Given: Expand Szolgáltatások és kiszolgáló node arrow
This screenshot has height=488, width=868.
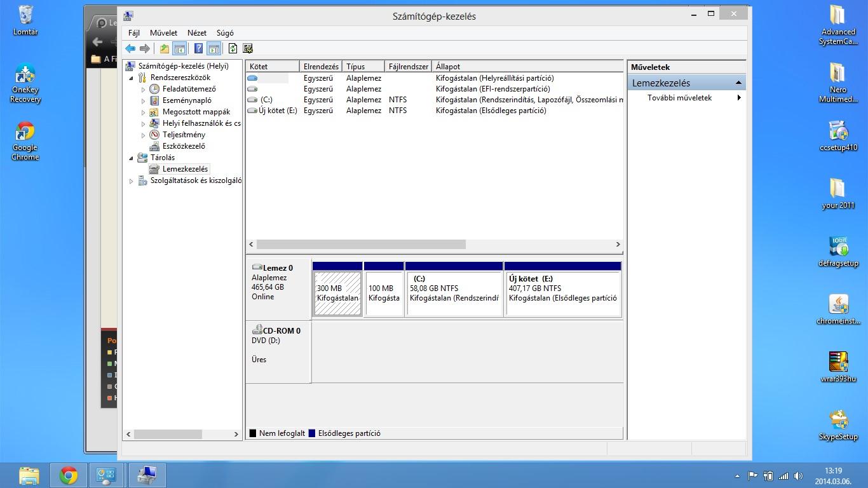Looking at the screenshot, I should click(132, 181).
